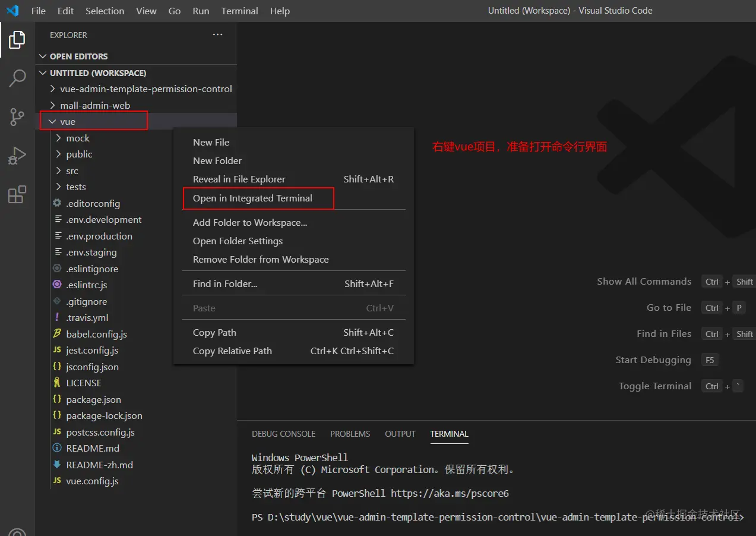This screenshot has width=756, height=536.
Task: Open the Extensions view icon
Action: coord(17,194)
